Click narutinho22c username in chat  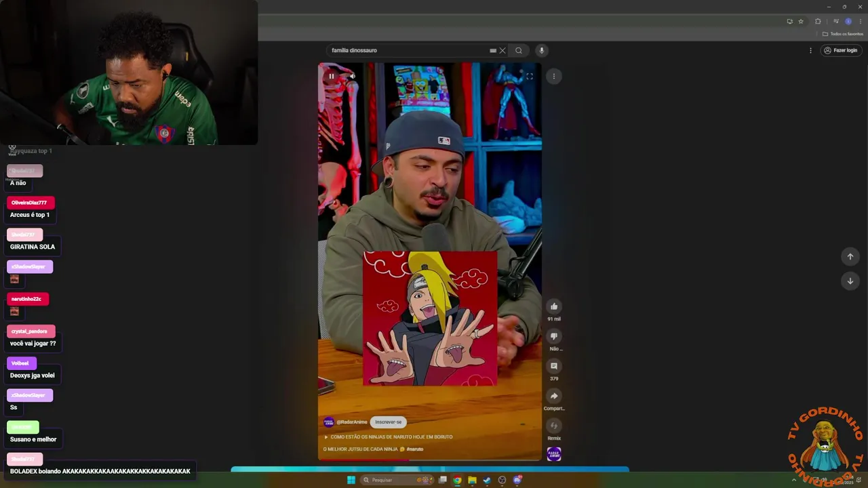pyautogui.click(x=26, y=299)
